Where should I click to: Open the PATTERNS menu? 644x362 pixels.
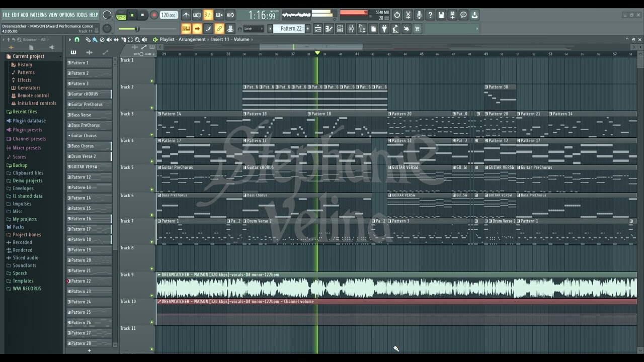(x=38, y=15)
